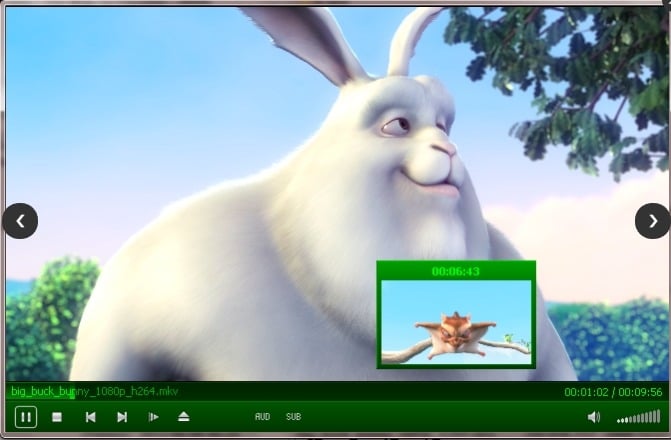Pause the video playback
This screenshot has height=440, width=671.
point(26,417)
